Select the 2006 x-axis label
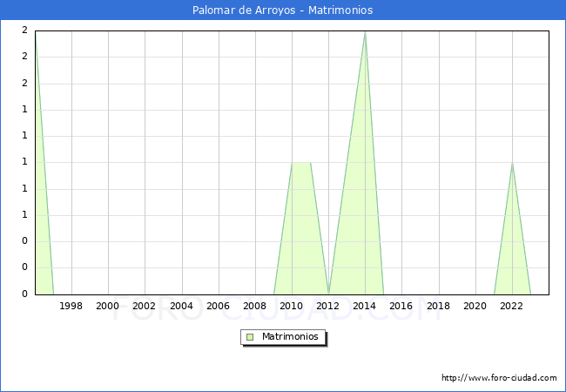Viewport: 566px width, 392px height. pos(218,306)
